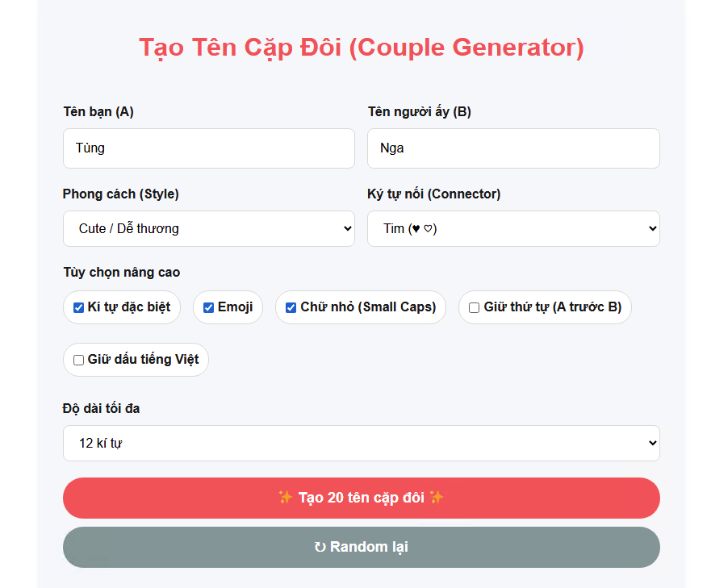The image size is (711, 588).
Task: Toggle off 'Chữ nhỏ (Small Caps)' checkbox
Action: [x=291, y=307]
